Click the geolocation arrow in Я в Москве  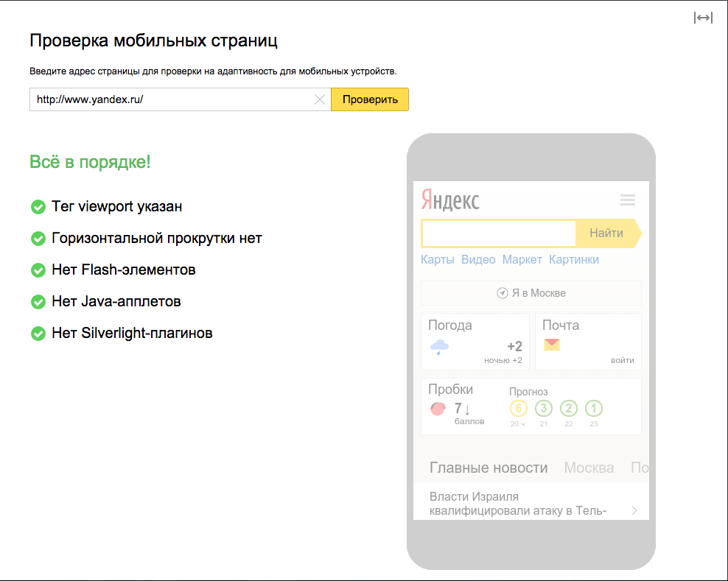coord(503,292)
